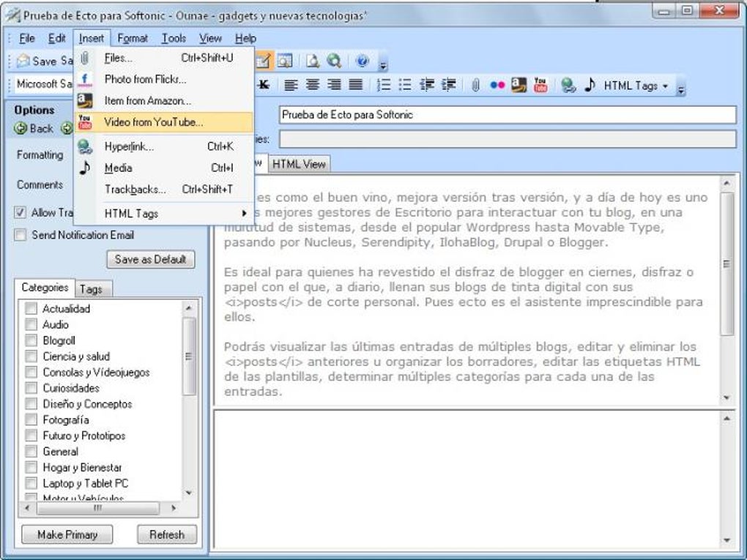The image size is (747, 560).
Task: Check the Fotografía category
Action: click(x=31, y=419)
